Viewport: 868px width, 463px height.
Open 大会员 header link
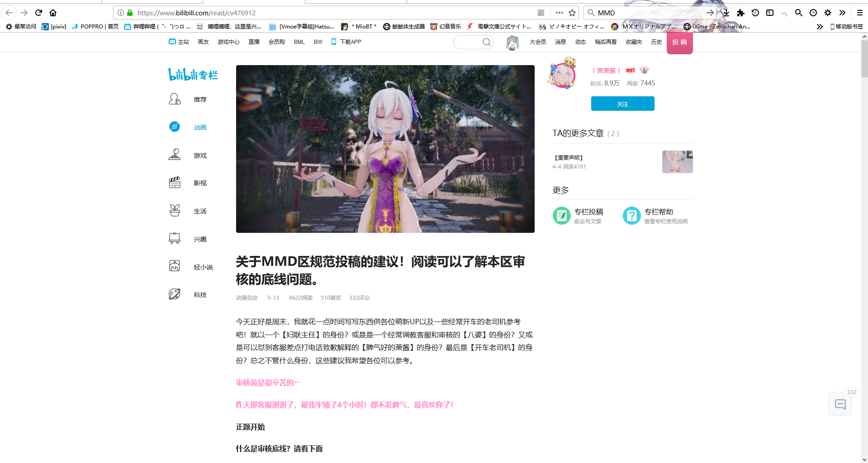[538, 42]
